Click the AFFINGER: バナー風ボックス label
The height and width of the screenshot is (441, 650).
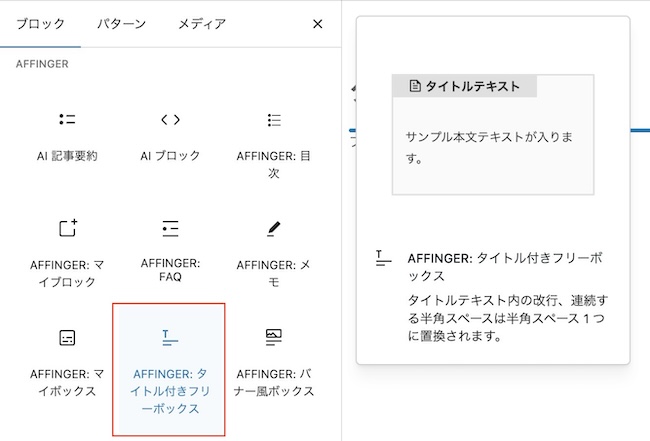(x=274, y=382)
